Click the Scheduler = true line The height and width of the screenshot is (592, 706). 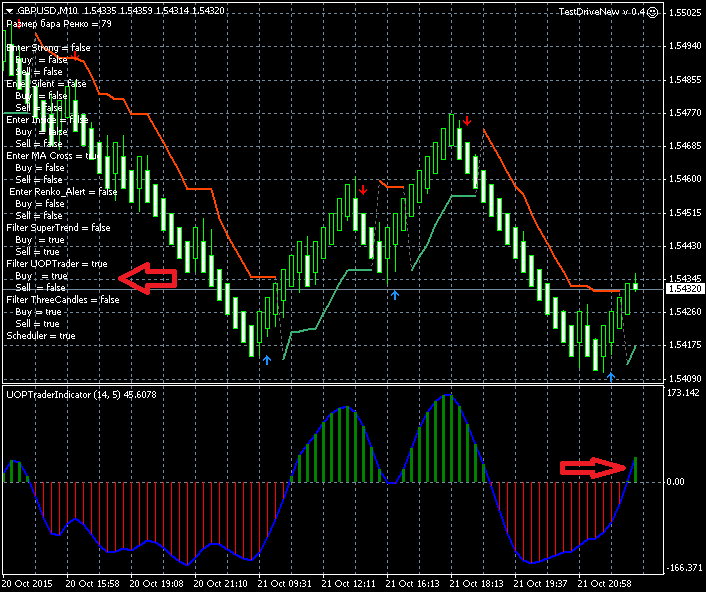coord(41,336)
